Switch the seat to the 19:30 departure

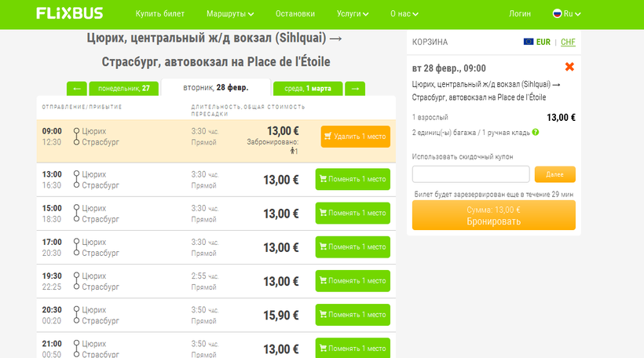tap(352, 281)
